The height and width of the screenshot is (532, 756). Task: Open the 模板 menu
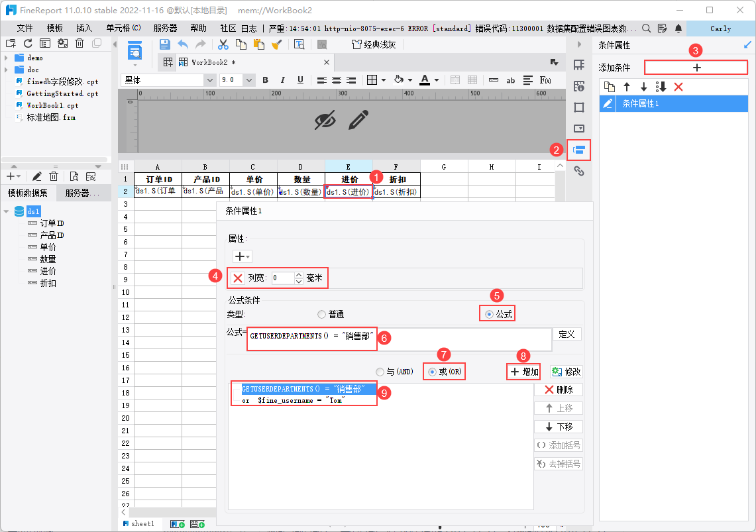pos(54,28)
